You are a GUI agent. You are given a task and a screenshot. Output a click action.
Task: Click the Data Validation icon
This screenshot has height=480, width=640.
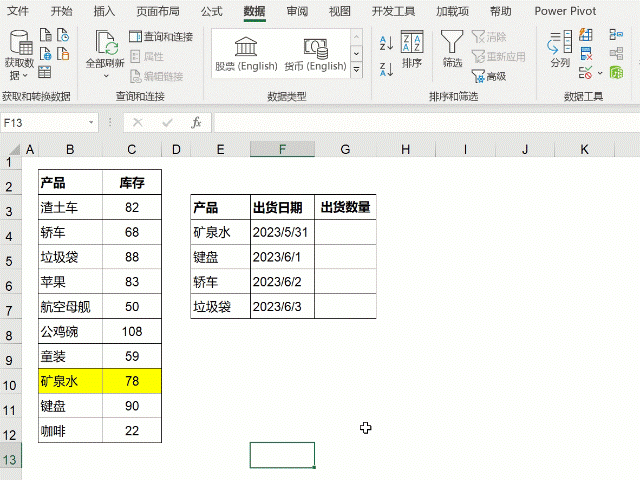[586, 73]
